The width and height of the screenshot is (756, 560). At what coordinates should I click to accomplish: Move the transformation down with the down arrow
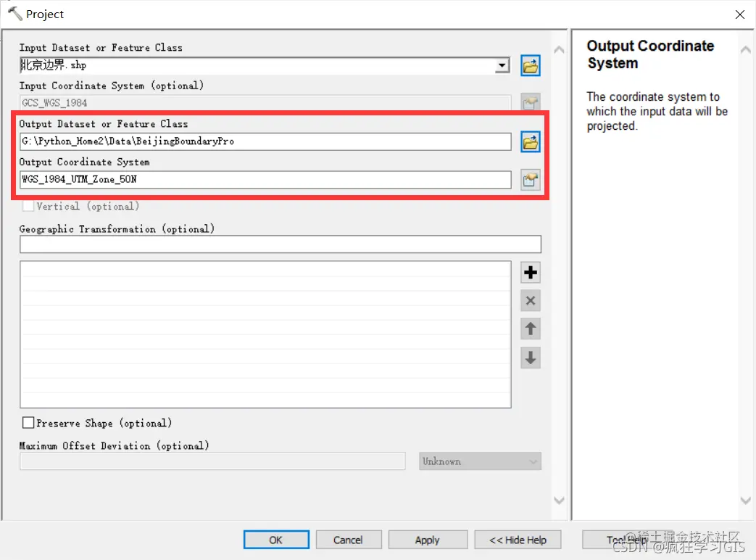(x=531, y=358)
